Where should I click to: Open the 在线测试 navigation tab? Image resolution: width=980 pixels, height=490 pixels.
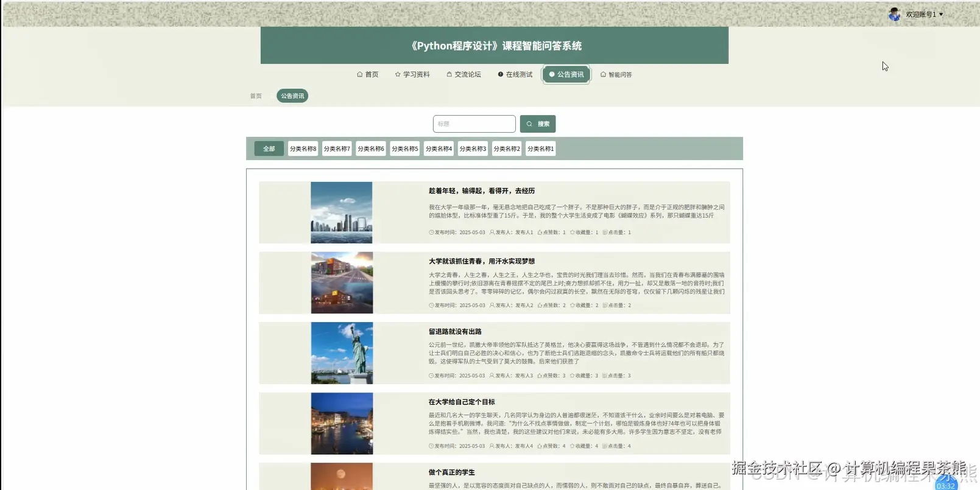click(515, 74)
